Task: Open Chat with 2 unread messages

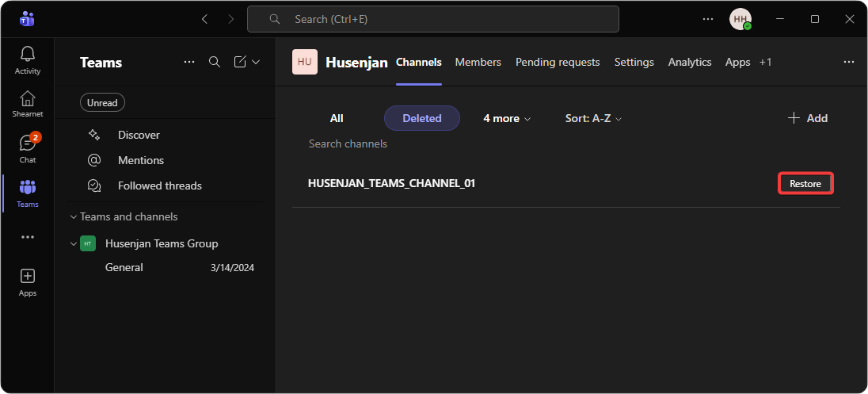Action: click(x=28, y=148)
